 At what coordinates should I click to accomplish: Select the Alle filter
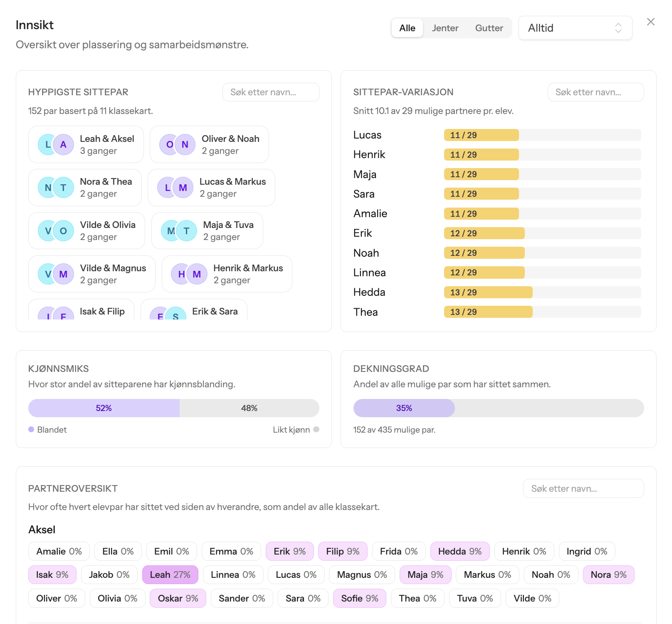(x=407, y=28)
